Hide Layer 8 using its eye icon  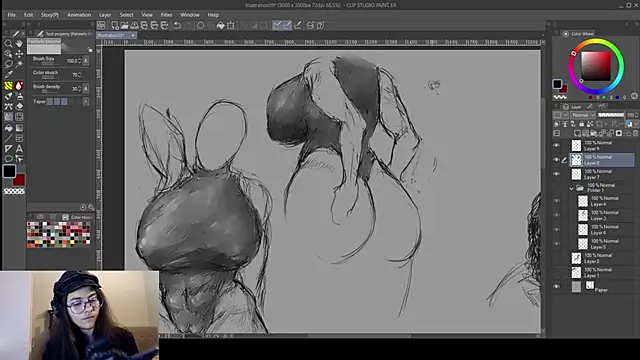(x=556, y=160)
